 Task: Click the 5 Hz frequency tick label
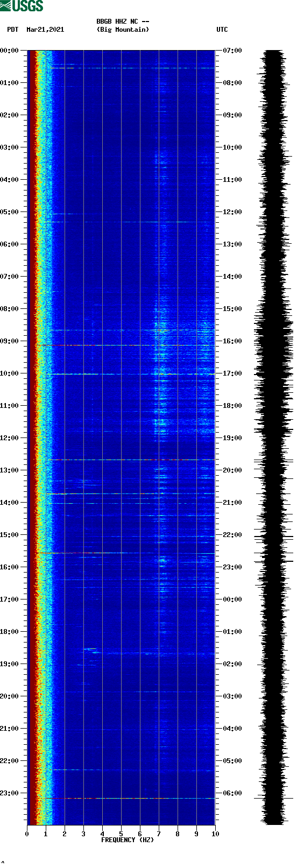coord(121,834)
